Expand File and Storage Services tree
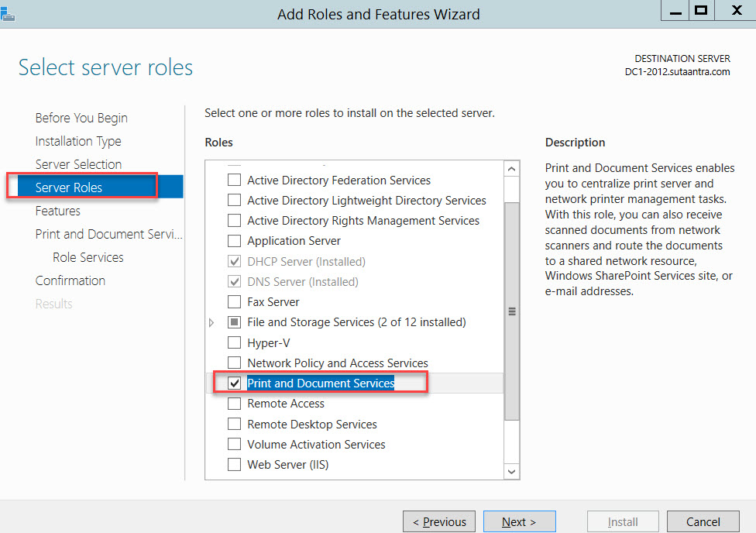 [211, 322]
